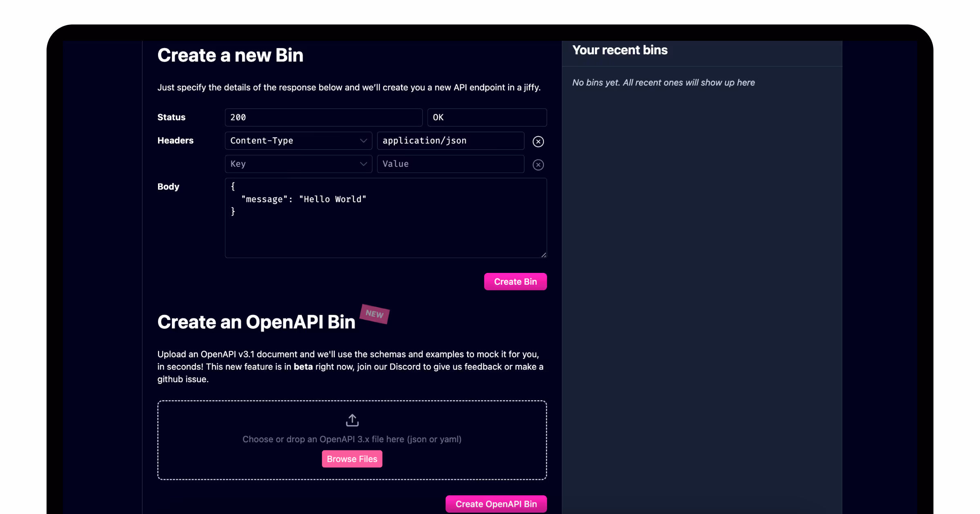The height and width of the screenshot is (514, 980).
Task: Remove the empty Key/Value header row
Action: [538, 165]
